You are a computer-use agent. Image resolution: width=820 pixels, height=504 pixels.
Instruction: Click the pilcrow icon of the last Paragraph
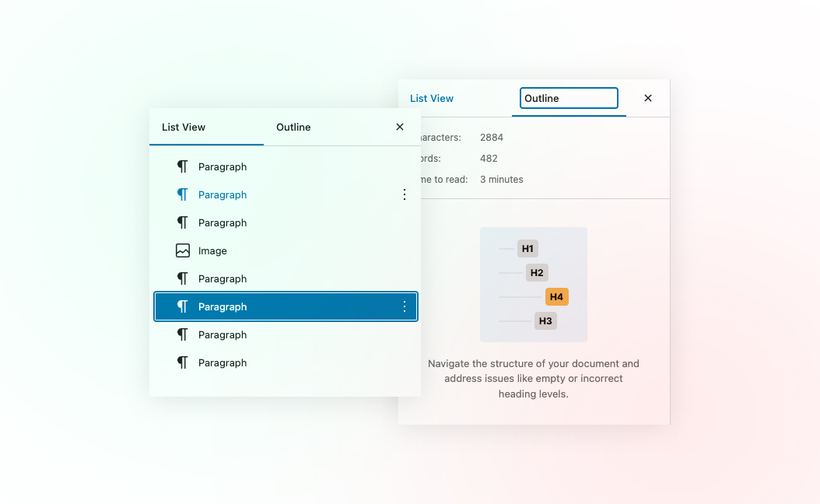tap(182, 362)
